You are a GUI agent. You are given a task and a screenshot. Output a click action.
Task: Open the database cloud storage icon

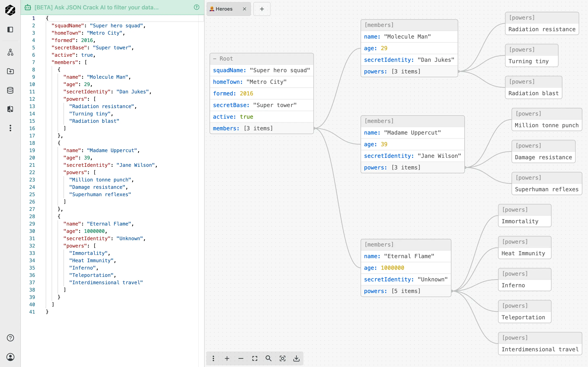pos(10,90)
